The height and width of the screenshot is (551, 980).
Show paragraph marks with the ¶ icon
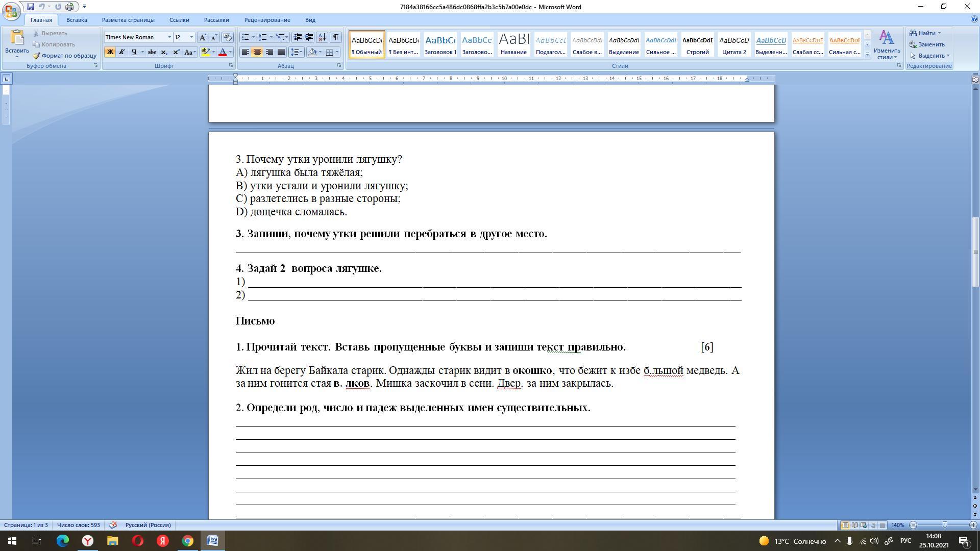pyautogui.click(x=336, y=37)
